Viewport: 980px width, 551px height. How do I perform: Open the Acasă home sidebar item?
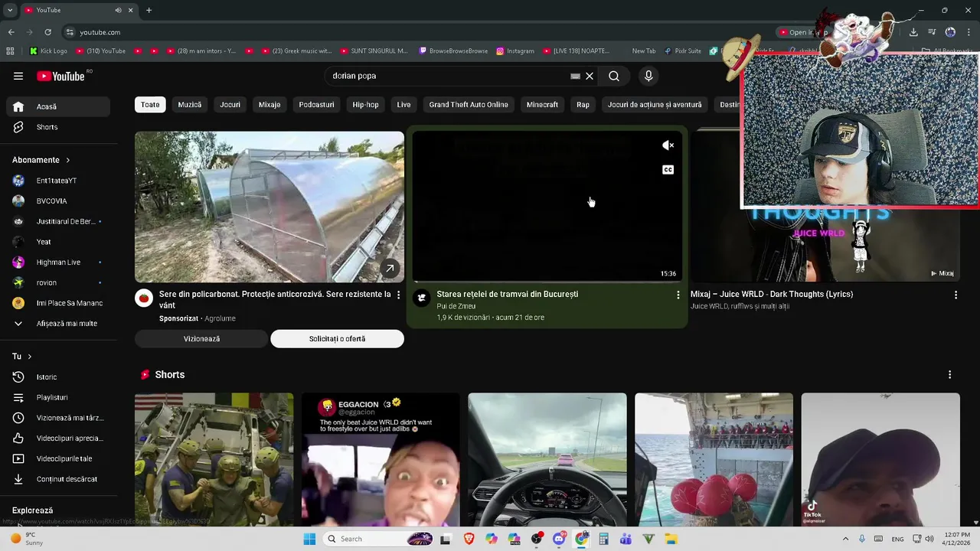tap(58, 106)
